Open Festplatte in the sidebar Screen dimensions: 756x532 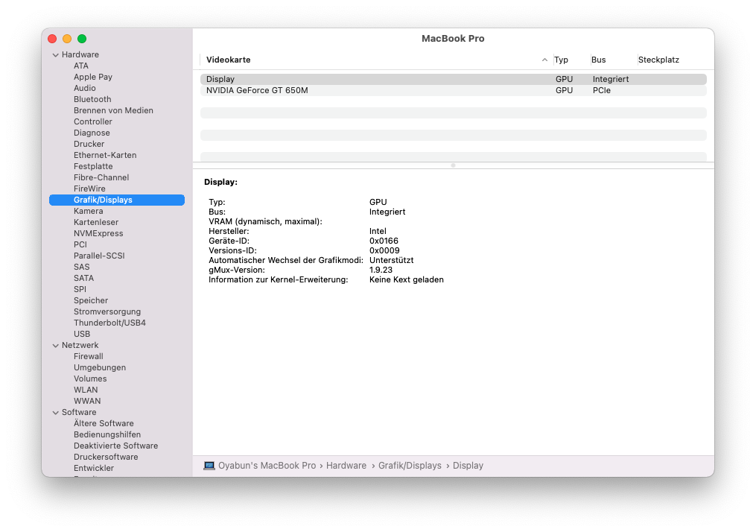pyautogui.click(x=93, y=166)
